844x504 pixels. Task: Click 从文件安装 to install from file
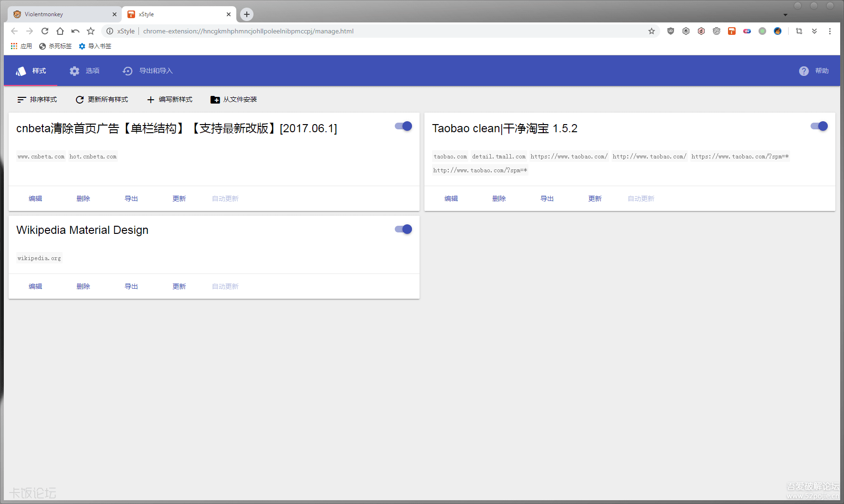click(x=234, y=99)
